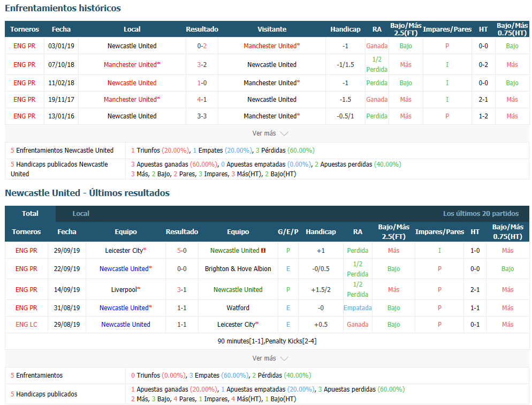Image resolution: width=532 pixels, height=405 pixels.
Task: Click the 'G/E/P' column header
Action: [288, 232]
